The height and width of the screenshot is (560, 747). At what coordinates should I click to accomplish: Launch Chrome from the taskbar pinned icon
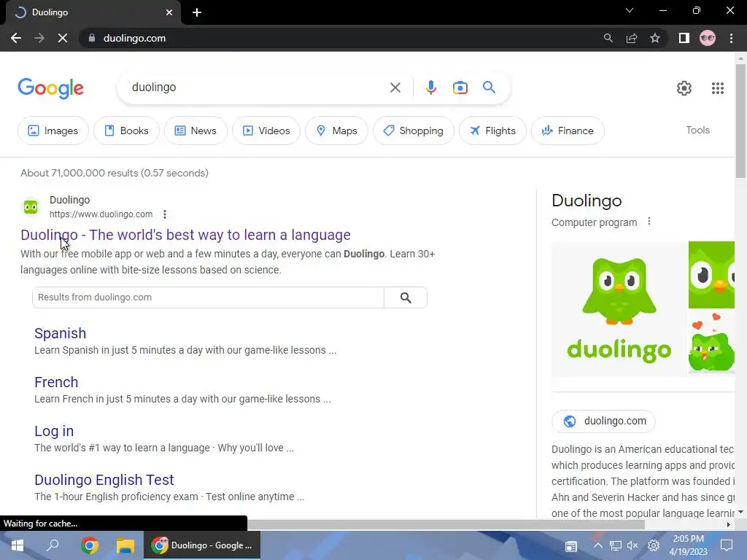click(89, 545)
